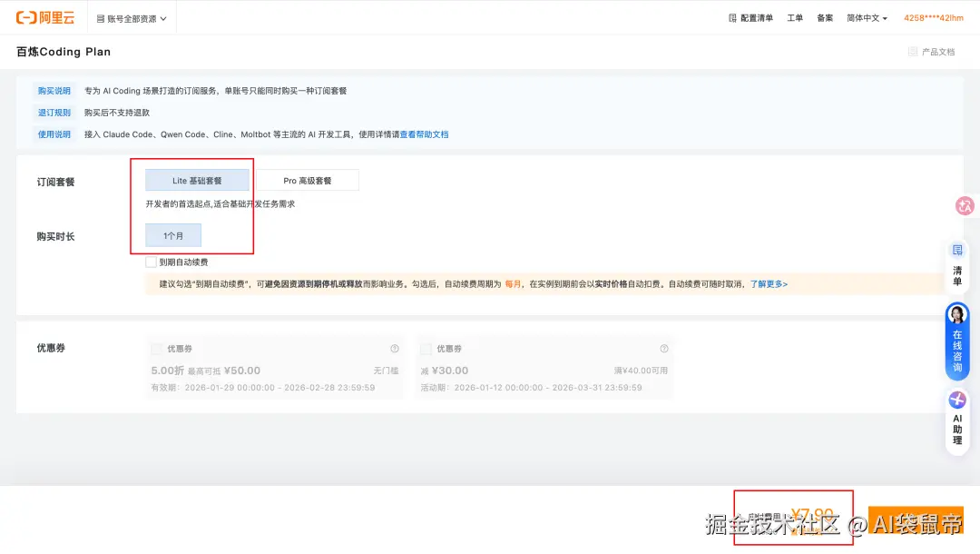Expand the 账号全部资源 resource dropdown
The width and height of the screenshot is (980, 554).
point(132,16)
